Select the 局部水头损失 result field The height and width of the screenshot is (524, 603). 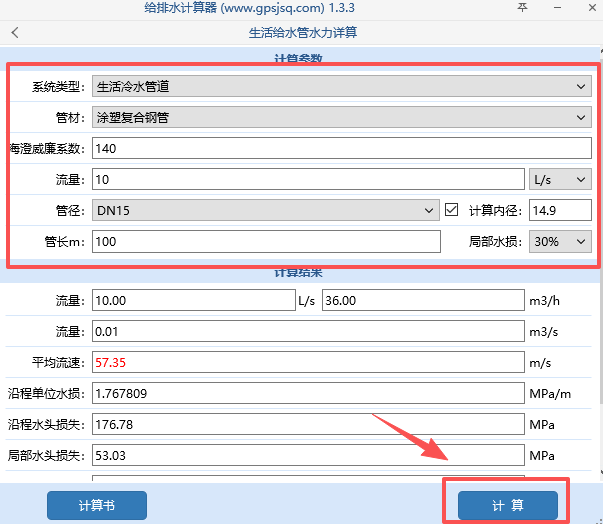pos(306,455)
